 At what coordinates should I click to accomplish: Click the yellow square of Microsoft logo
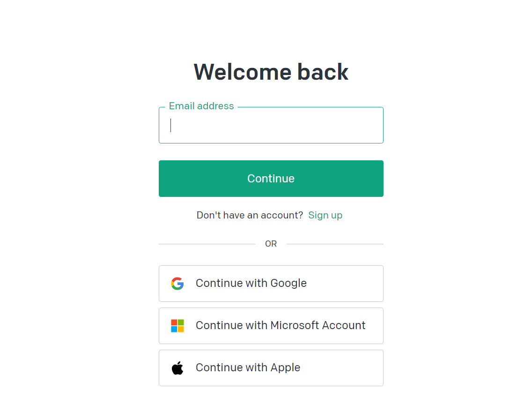tap(181, 329)
